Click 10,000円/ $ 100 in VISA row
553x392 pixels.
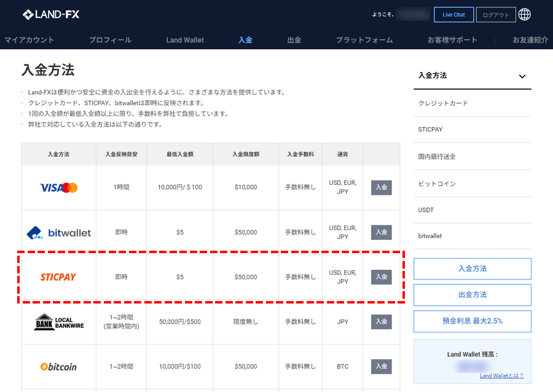tap(180, 187)
